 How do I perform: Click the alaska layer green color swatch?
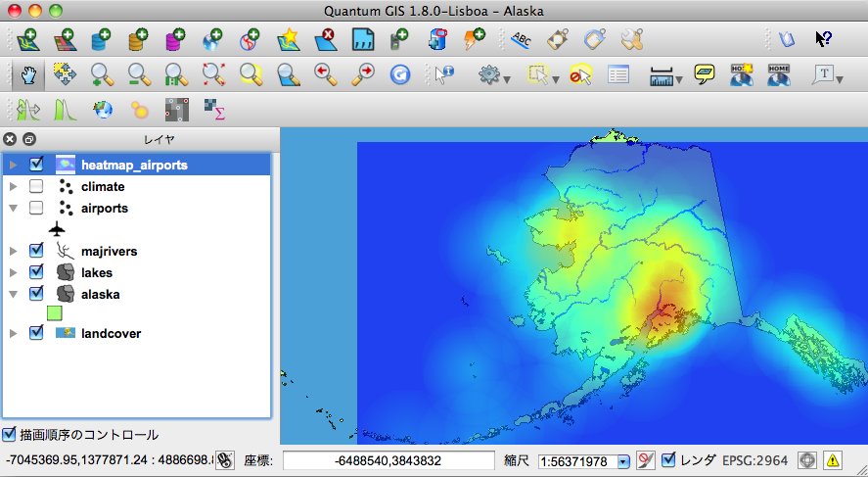(55, 313)
